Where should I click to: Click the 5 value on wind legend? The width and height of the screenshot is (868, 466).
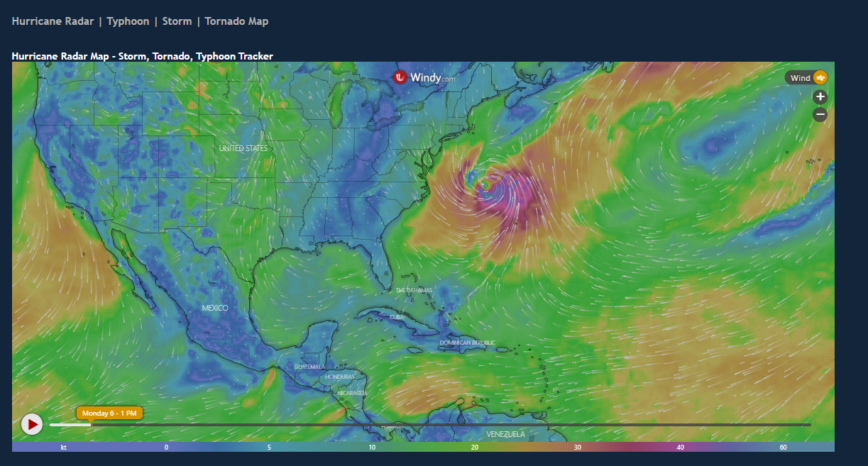(x=269, y=448)
